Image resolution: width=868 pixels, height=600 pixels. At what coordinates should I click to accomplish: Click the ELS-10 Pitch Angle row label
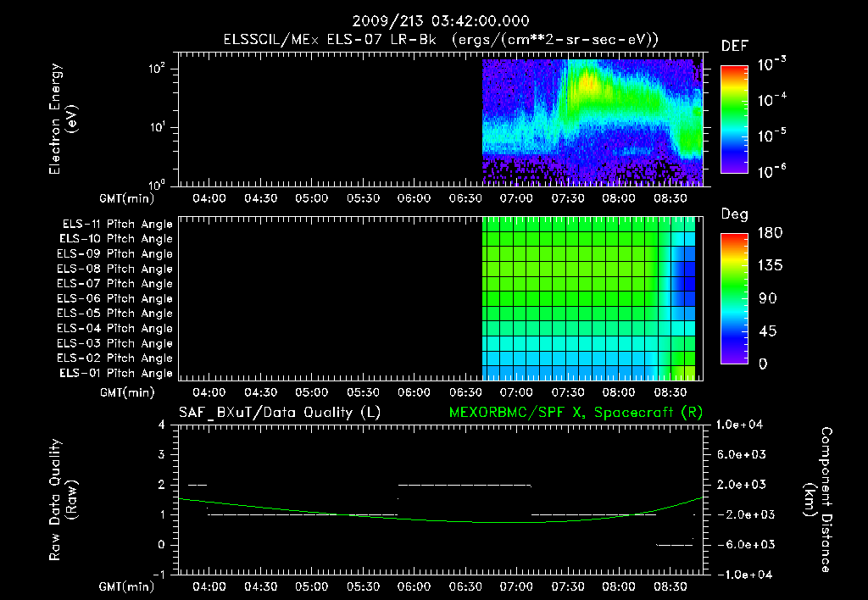pos(116,239)
